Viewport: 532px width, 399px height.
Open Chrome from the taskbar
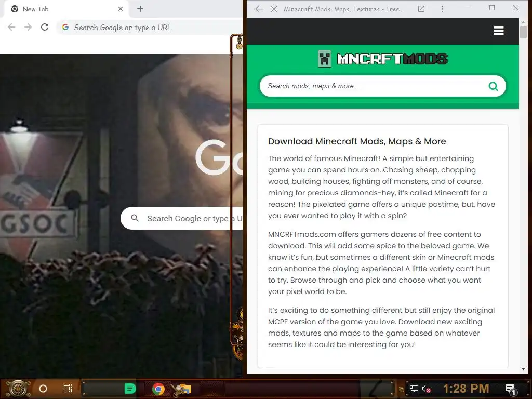(x=158, y=389)
